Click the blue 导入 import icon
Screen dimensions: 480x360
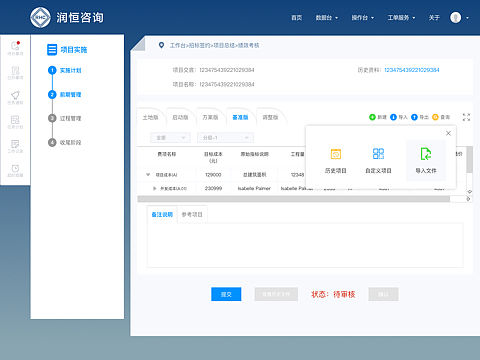pos(393,117)
